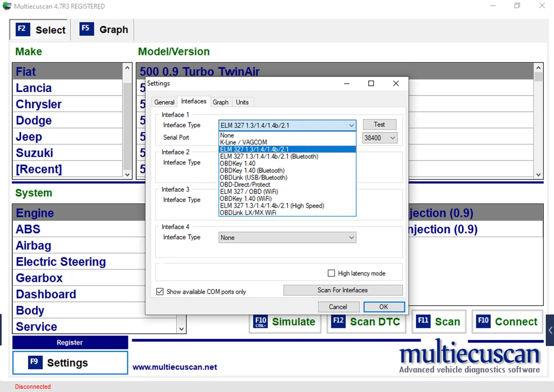Viewport: 554px width, 392px height.
Task: Cancel the Settings dialog
Action: [x=338, y=307]
